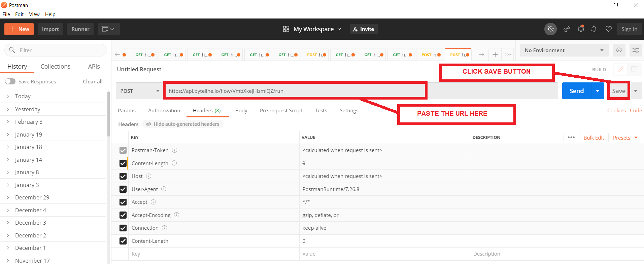Click info icon next to Postman-Token

click(x=174, y=150)
